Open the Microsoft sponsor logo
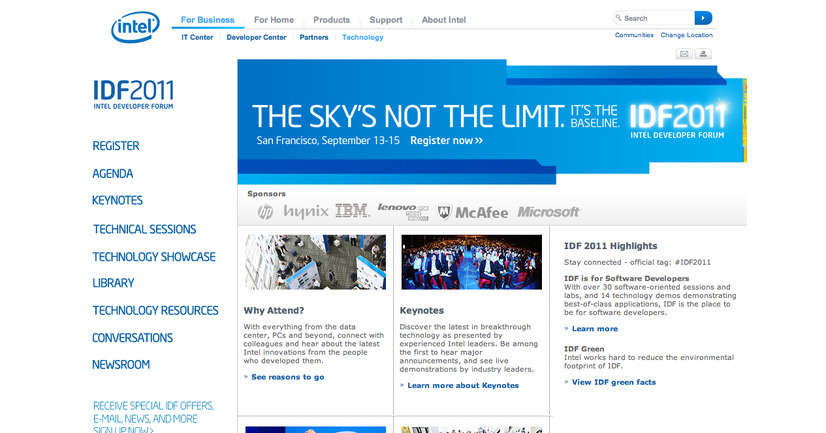 coord(549,212)
